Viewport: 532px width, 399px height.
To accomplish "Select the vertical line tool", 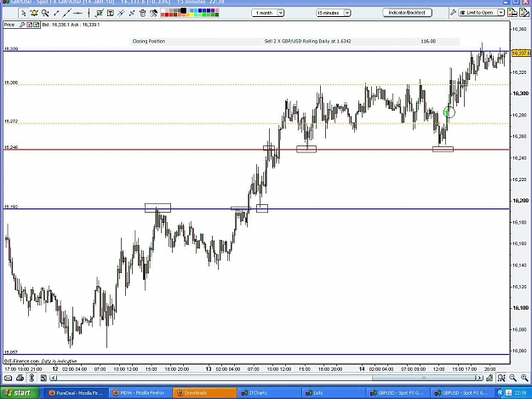I will click(x=89, y=14).
